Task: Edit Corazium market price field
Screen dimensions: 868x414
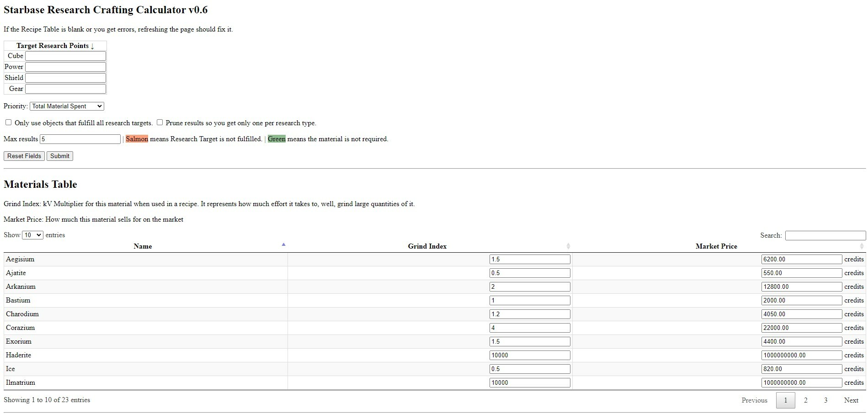Action: pyautogui.click(x=801, y=328)
